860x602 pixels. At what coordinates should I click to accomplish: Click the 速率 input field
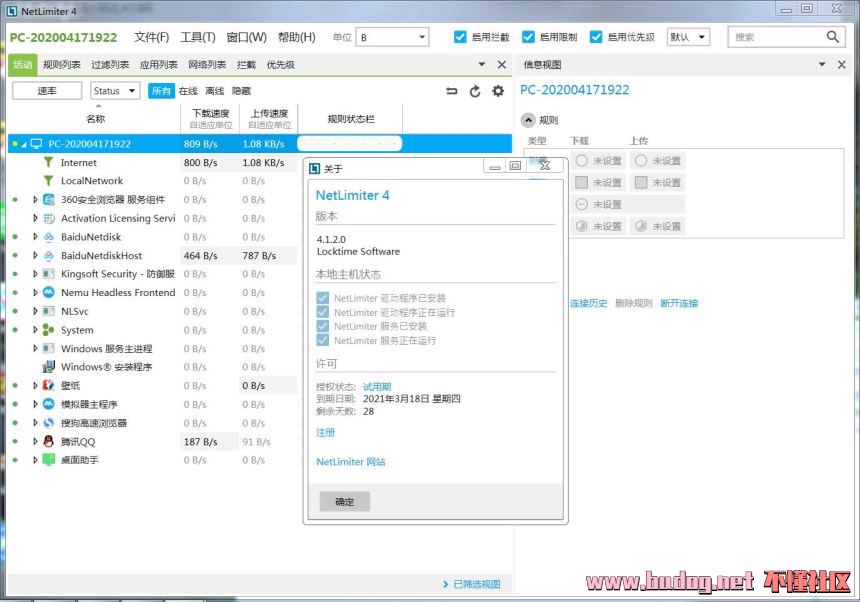[47, 91]
